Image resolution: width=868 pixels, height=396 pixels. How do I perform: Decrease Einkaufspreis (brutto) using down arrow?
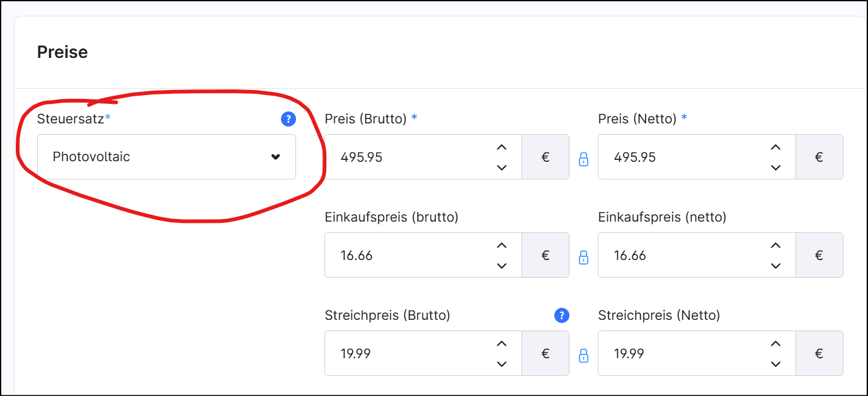(501, 266)
